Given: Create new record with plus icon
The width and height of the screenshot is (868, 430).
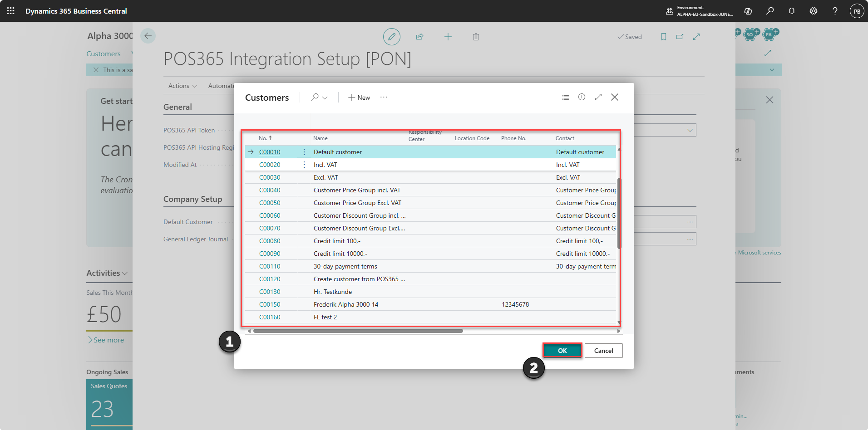Looking at the screenshot, I should (x=448, y=37).
